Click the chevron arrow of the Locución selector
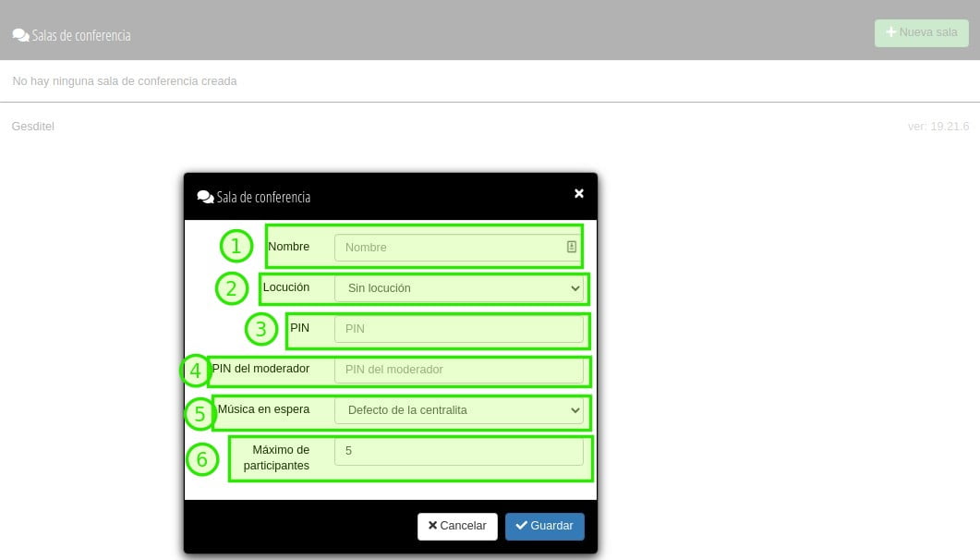 tap(575, 287)
